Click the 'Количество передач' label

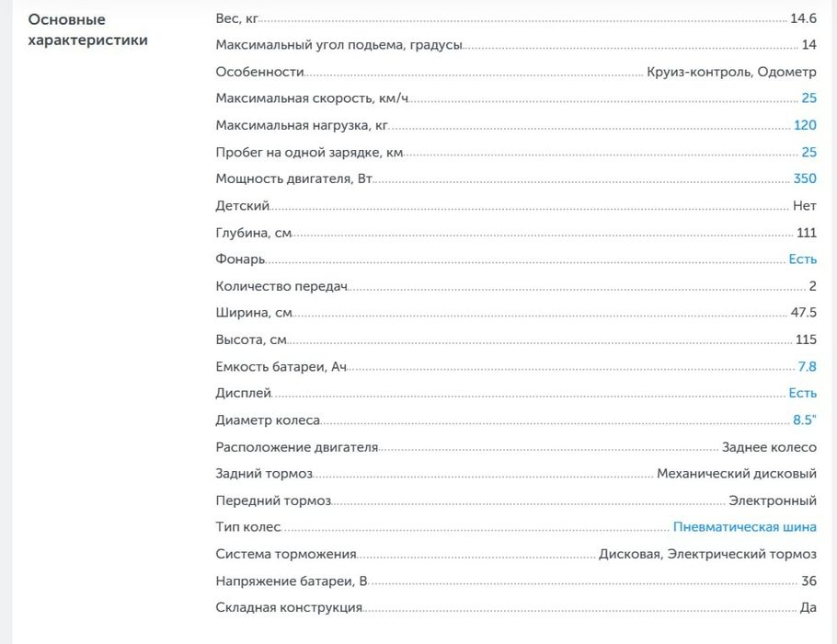pos(281,286)
